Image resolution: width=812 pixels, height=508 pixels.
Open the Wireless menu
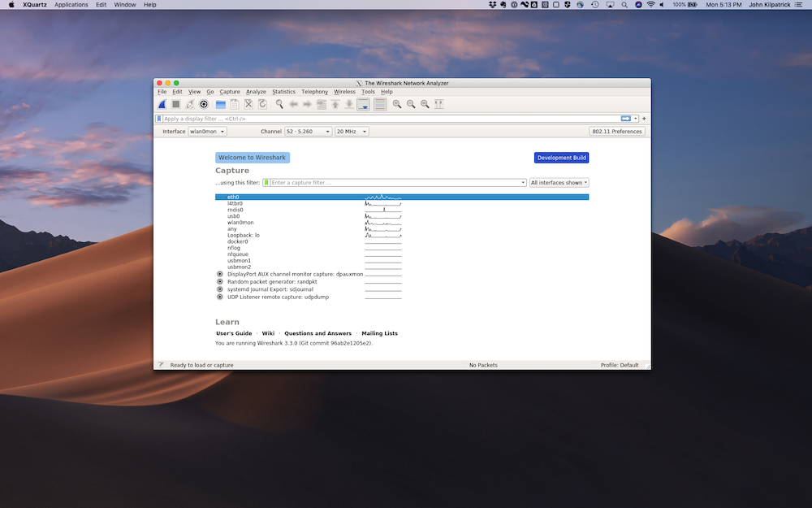click(x=344, y=92)
